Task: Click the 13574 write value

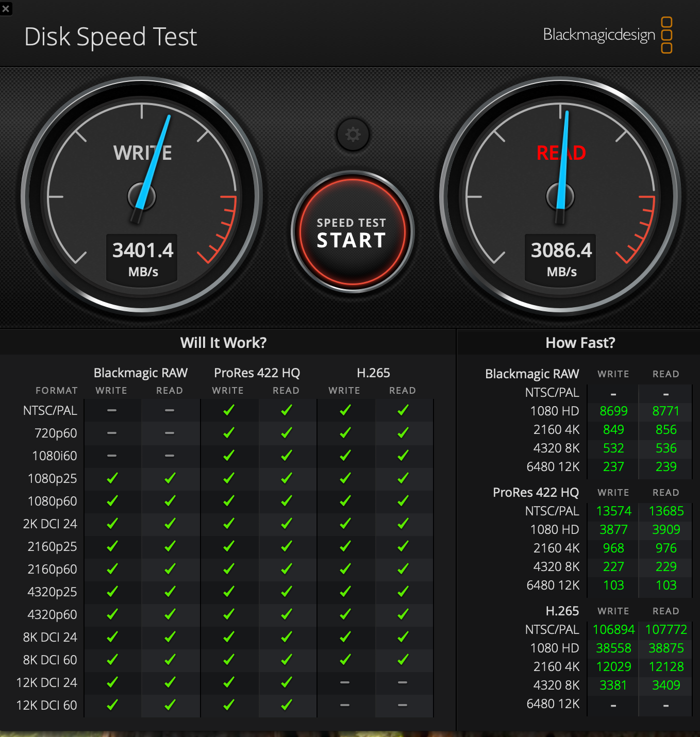Action: click(x=613, y=511)
